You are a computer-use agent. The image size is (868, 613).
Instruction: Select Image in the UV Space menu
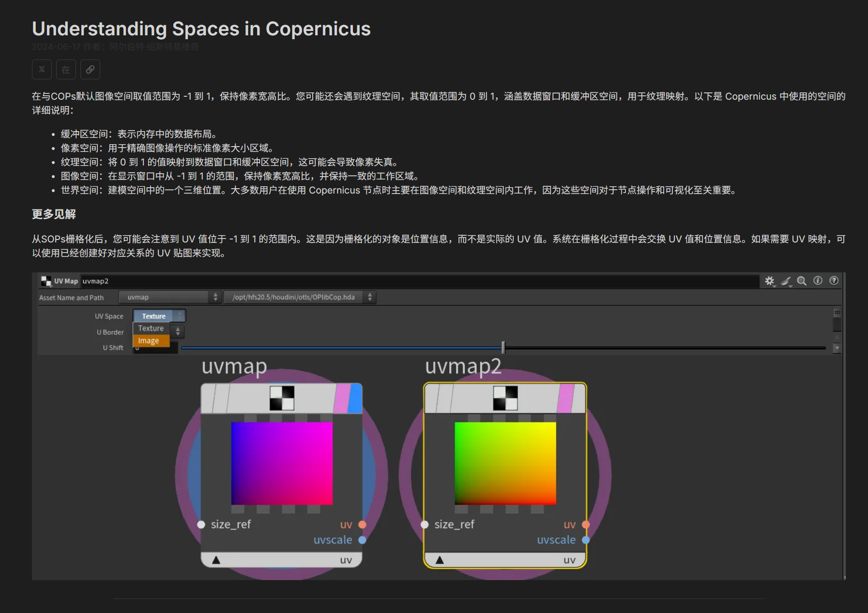coord(151,341)
